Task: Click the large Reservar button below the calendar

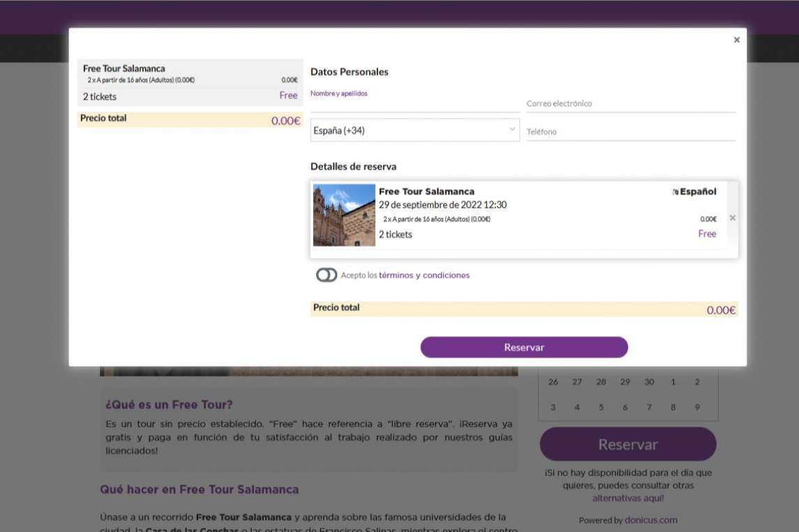Action: point(628,444)
